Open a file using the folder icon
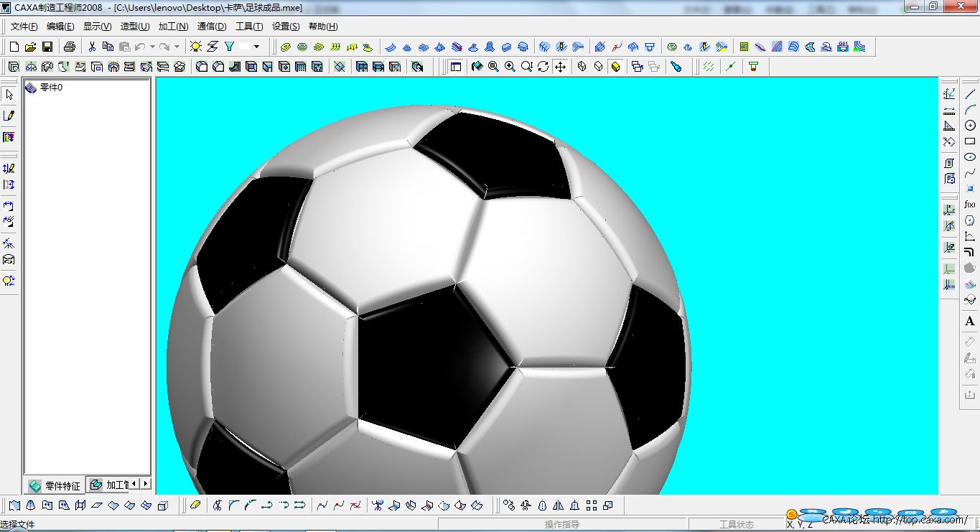Viewport: 980px width, 532px height. tap(30, 47)
